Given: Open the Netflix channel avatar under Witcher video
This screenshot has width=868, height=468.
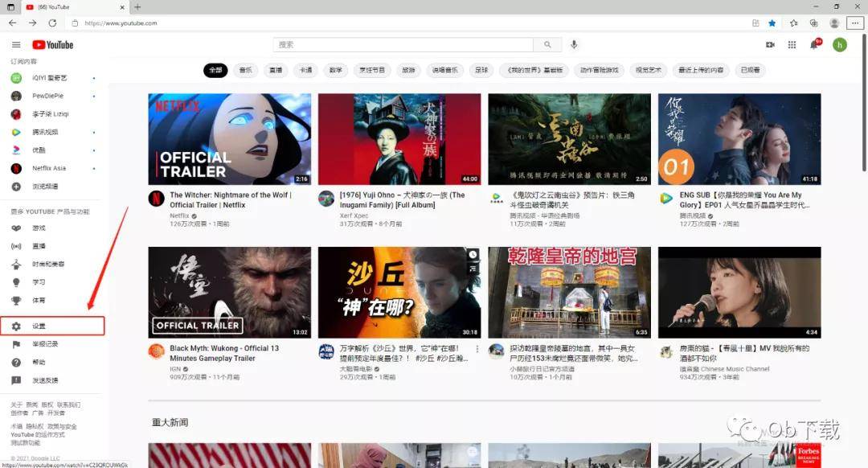Looking at the screenshot, I should click(157, 199).
